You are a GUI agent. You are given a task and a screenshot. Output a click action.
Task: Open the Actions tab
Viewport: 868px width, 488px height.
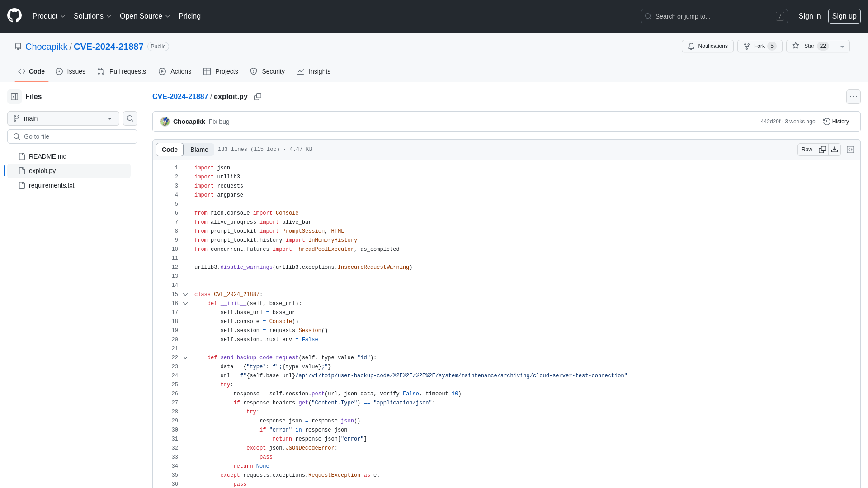(175, 71)
